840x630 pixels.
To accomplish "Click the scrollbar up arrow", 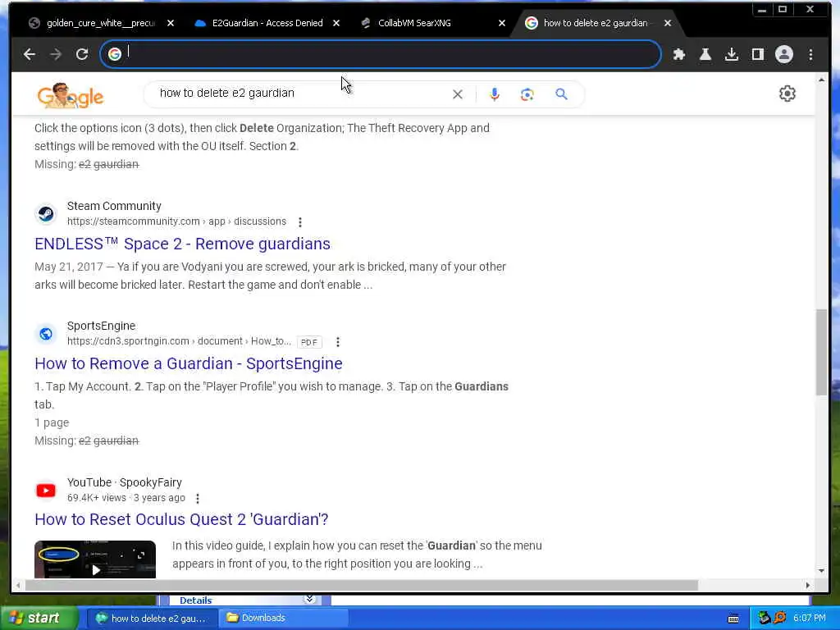I will click(821, 80).
